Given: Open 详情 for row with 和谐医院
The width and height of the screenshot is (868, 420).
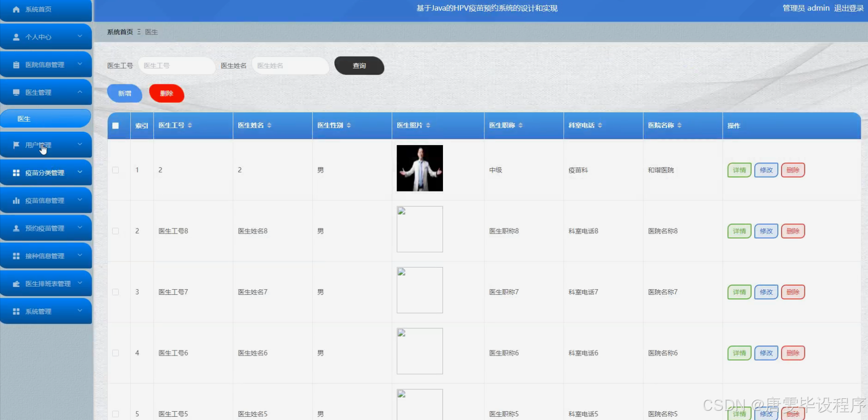Looking at the screenshot, I should (x=739, y=170).
